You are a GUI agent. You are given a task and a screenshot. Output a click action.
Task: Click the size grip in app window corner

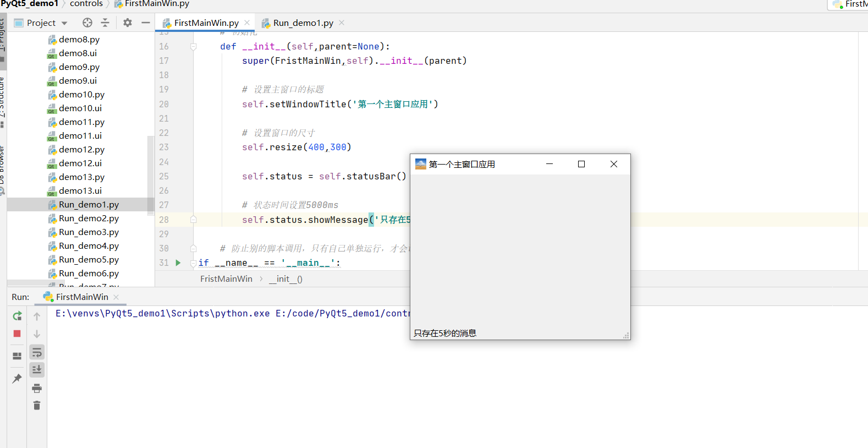tap(626, 335)
